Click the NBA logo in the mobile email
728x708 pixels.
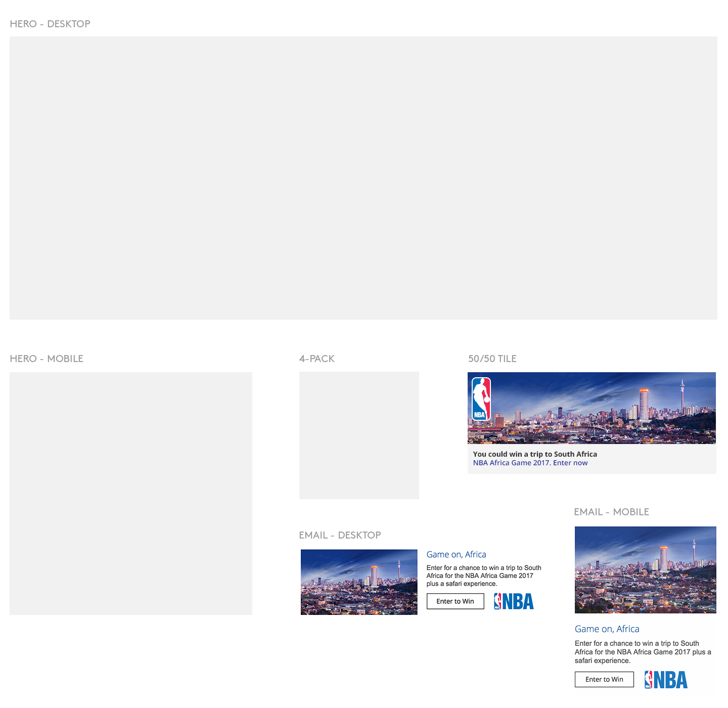(x=666, y=680)
